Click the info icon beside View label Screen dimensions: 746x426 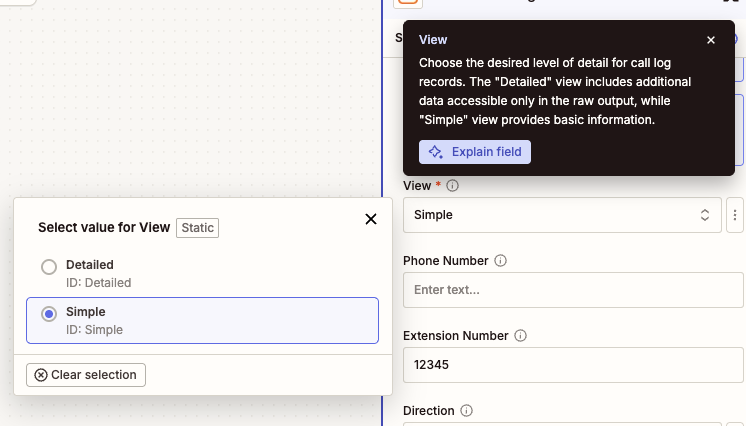tap(453, 186)
